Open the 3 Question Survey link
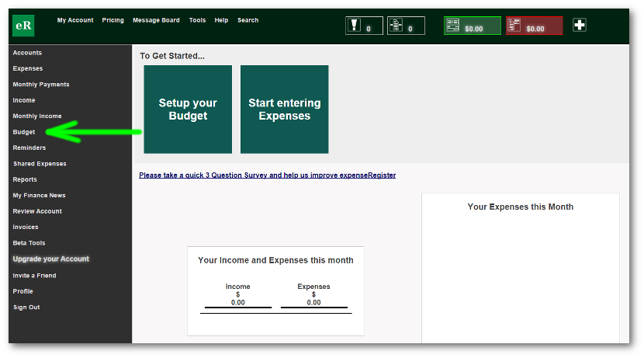The height and width of the screenshot is (358, 644). 267,176
